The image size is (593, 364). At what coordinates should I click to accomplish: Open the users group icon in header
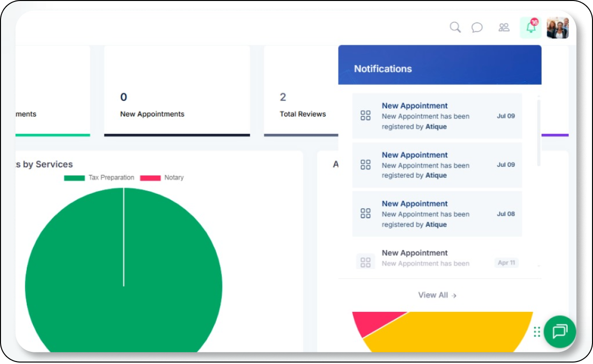(x=504, y=27)
